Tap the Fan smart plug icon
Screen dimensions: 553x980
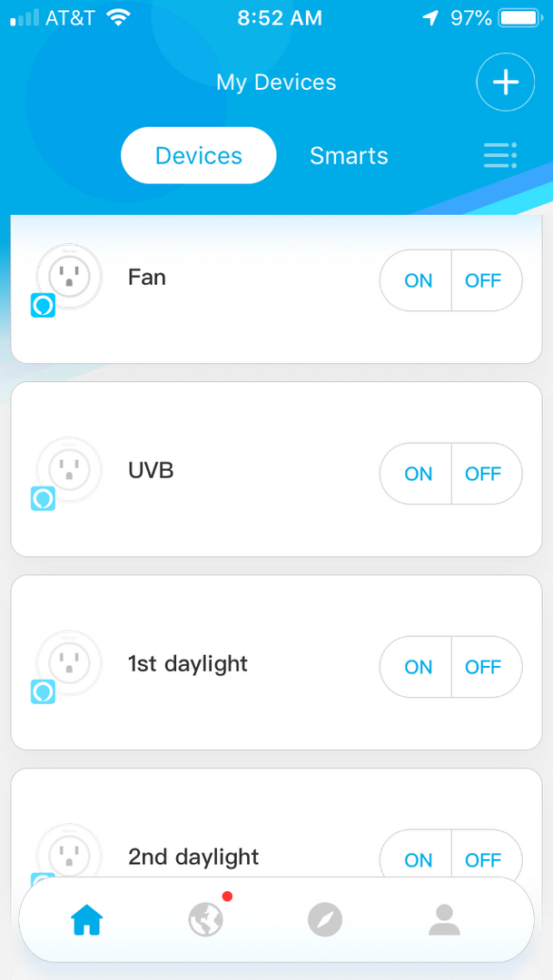click(x=69, y=276)
